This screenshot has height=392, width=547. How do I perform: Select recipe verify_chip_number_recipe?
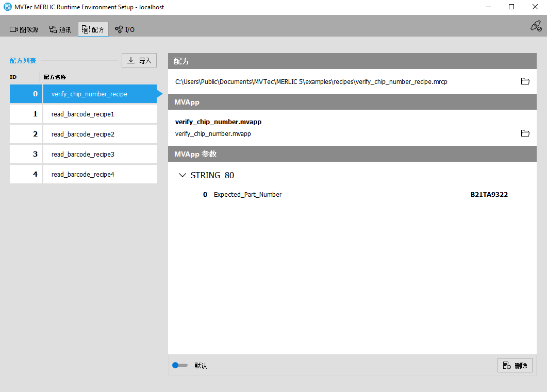click(89, 94)
